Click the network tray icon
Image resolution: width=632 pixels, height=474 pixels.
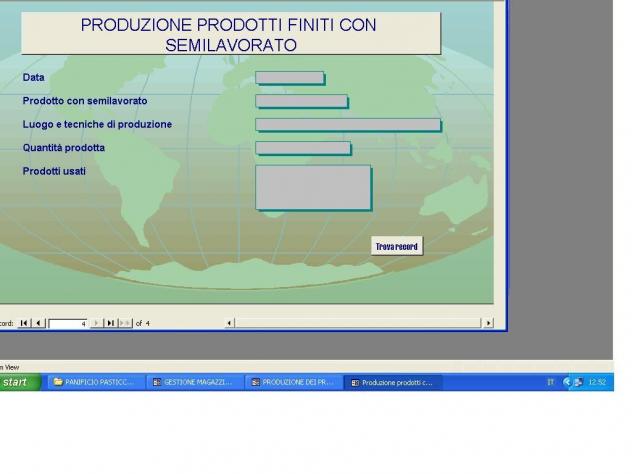click(x=578, y=382)
